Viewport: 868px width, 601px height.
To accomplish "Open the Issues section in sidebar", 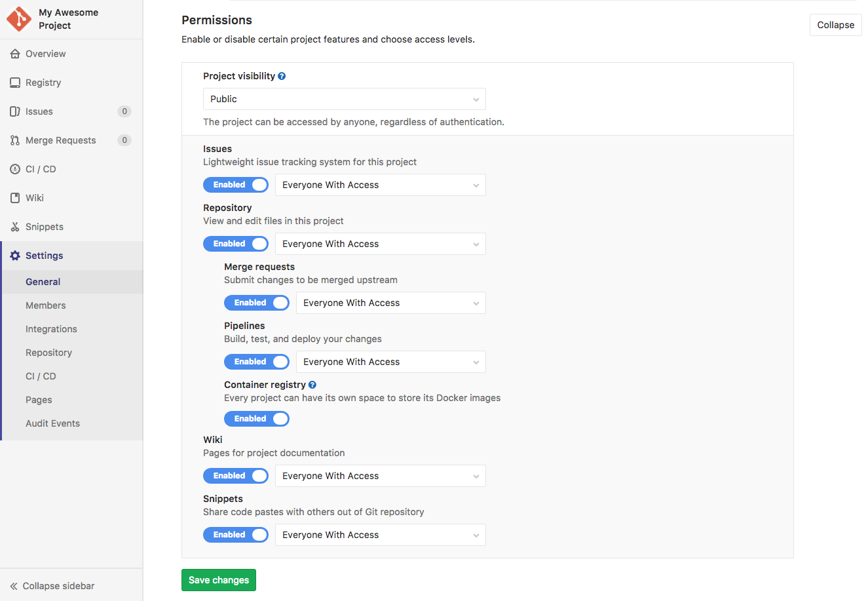I will point(39,111).
